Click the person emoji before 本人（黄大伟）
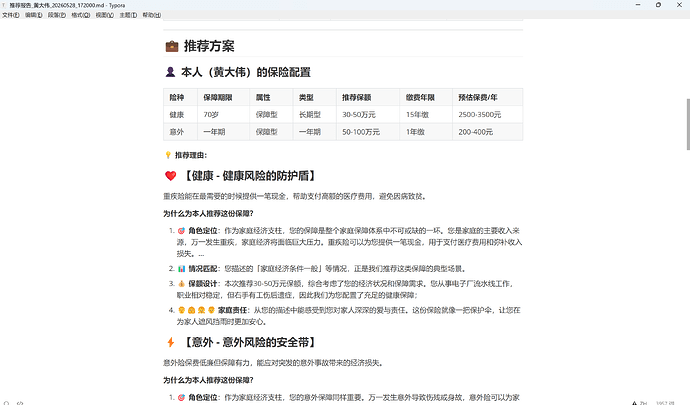 [170, 72]
